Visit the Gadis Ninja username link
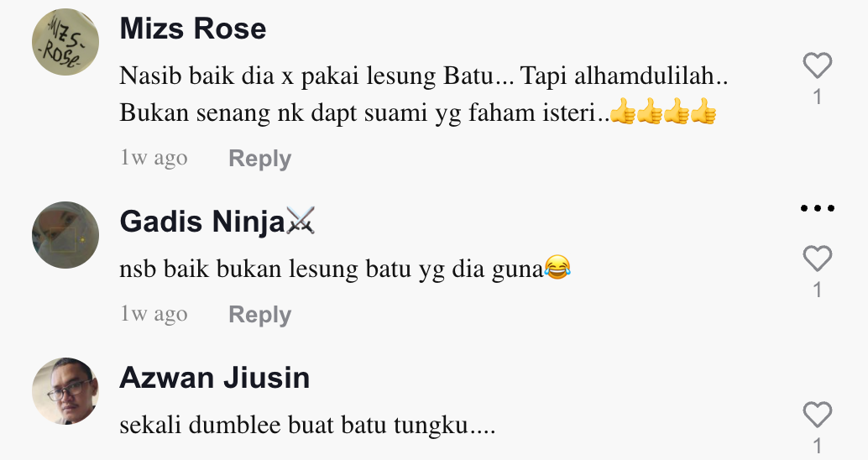868x460 pixels. pos(202,222)
